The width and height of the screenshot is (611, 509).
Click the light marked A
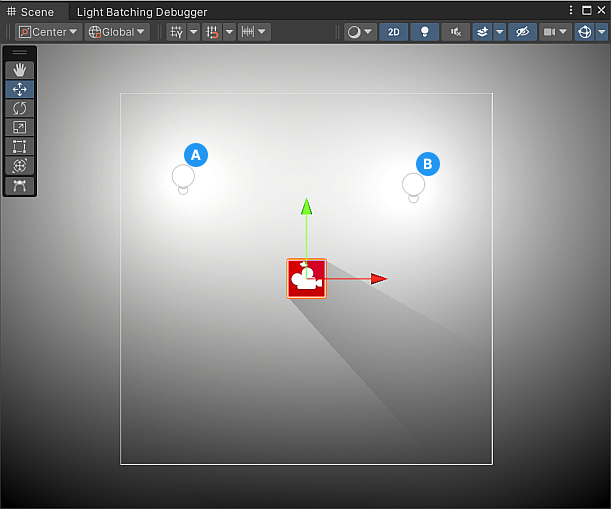pyautogui.click(x=183, y=177)
